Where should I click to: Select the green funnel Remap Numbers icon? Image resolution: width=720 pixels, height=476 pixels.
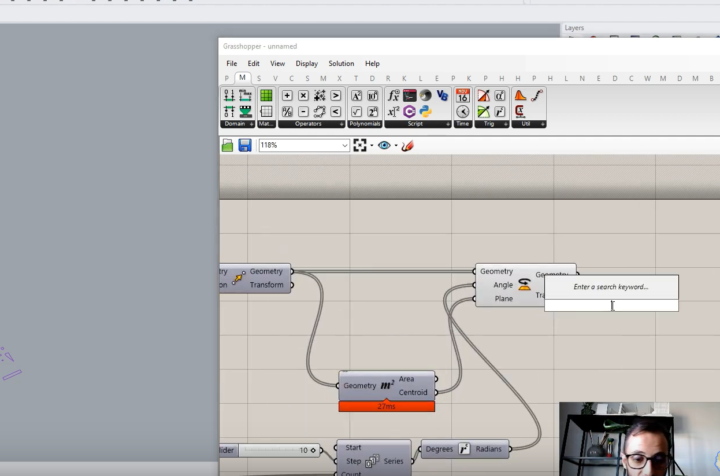coord(245,111)
